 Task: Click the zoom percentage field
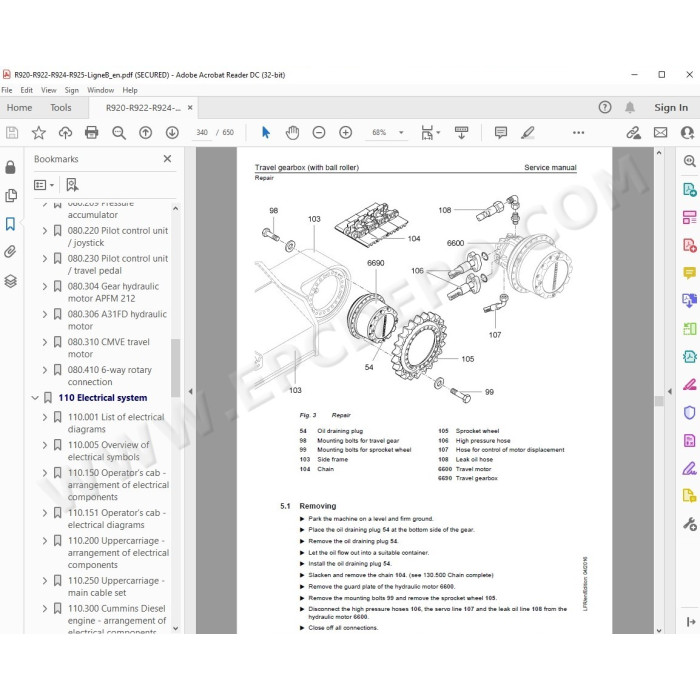coord(379,133)
